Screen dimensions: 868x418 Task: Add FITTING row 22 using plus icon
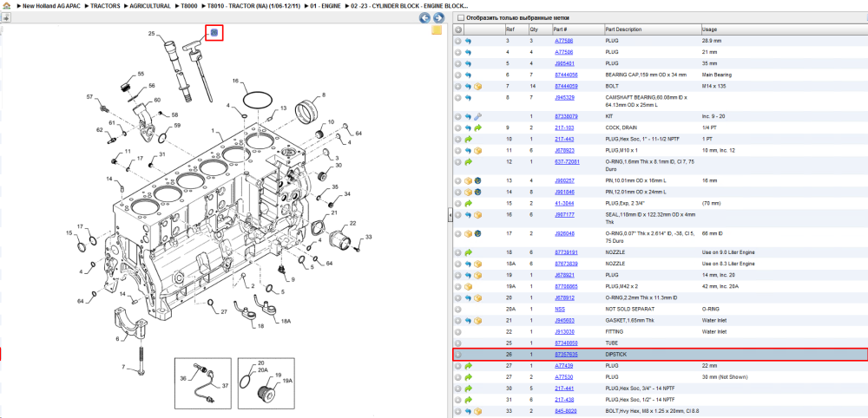(x=457, y=332)
